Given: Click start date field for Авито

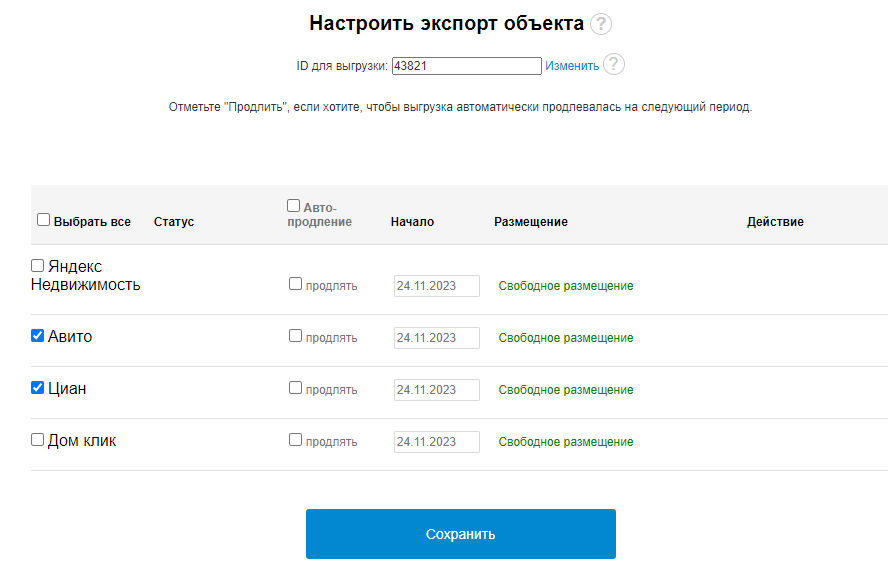Looking at the screenshot, I should [x=436, y=338].
